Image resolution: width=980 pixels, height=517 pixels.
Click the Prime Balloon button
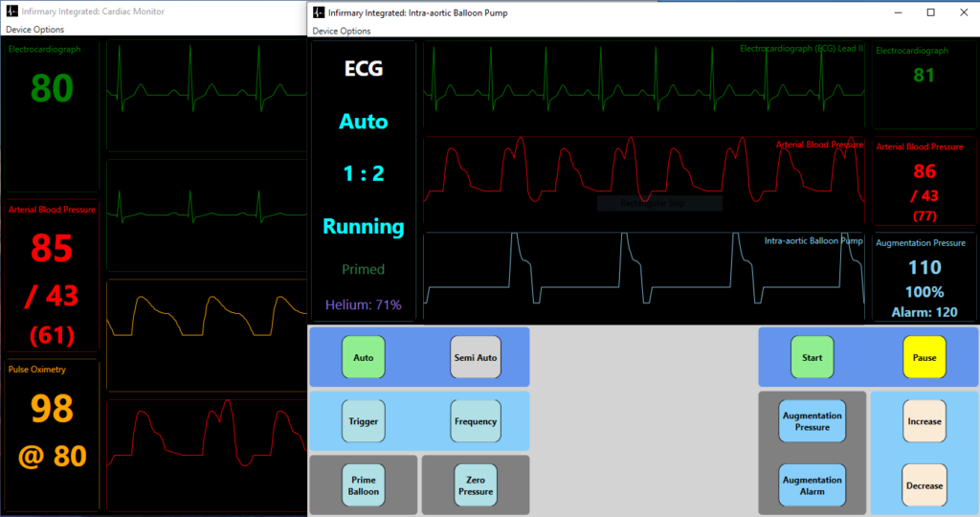(363, 485)
